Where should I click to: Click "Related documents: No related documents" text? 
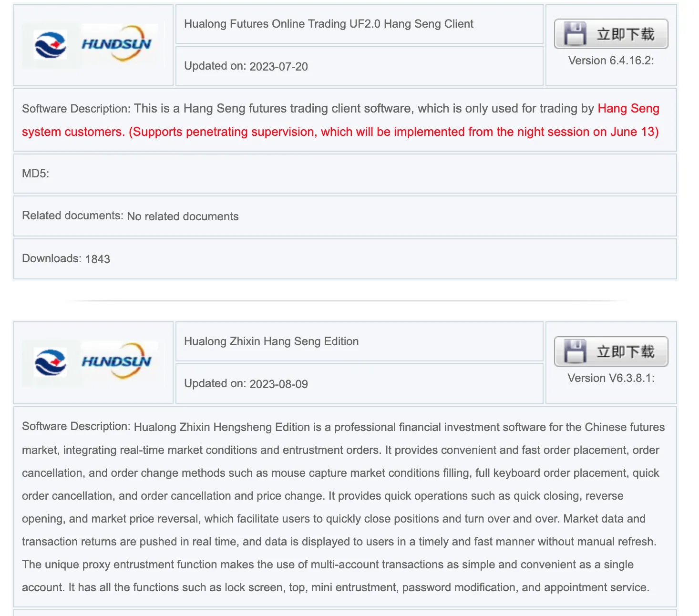(x=130, y=216)
